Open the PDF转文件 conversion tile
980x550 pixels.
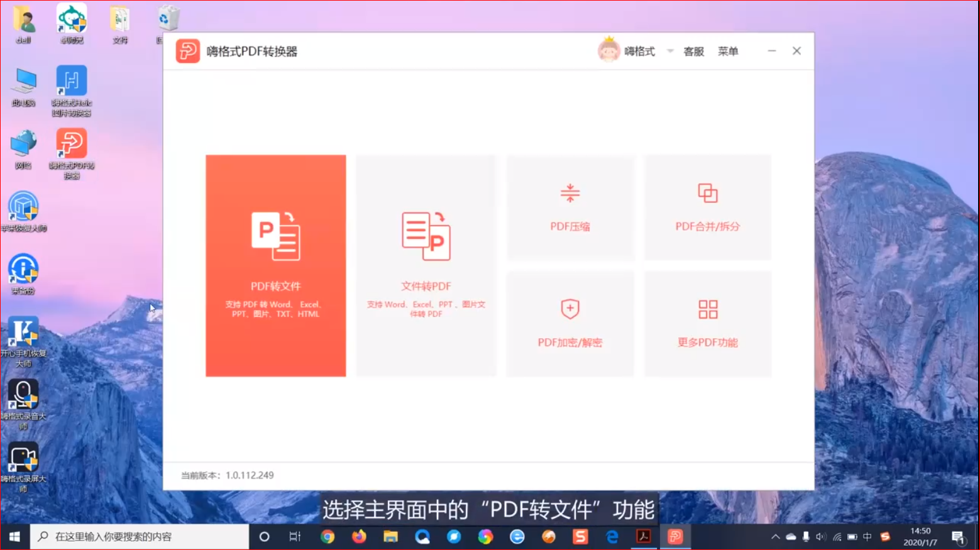(x=275, y=265)
